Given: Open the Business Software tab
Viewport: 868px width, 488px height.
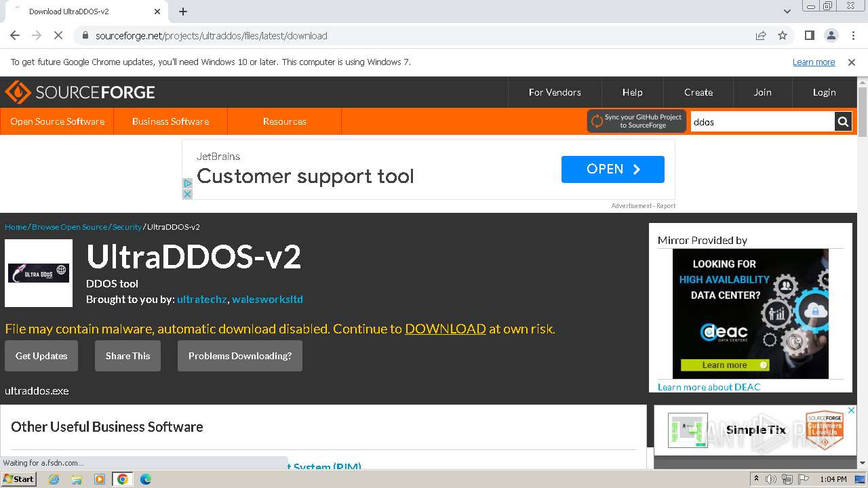Looking at the screenshot, I should click(170, 121).
